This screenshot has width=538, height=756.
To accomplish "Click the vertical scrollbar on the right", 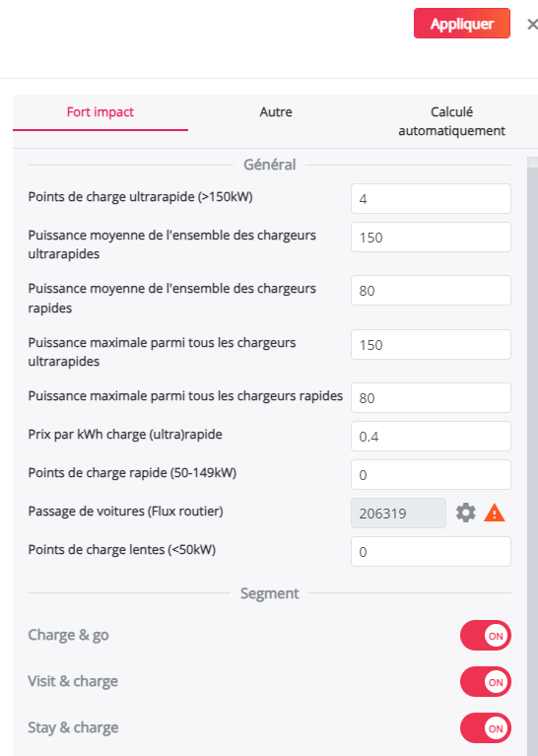I will (532, 455).
